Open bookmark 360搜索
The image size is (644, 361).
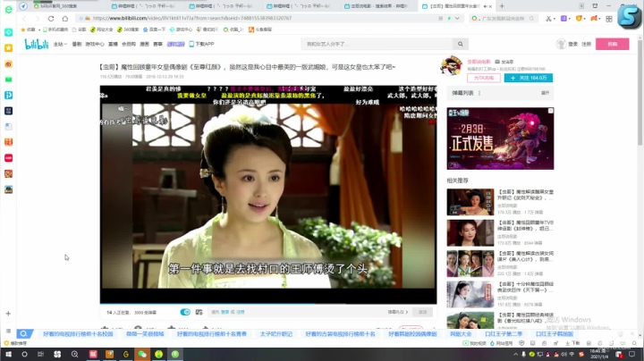click(x=128, y=29)
